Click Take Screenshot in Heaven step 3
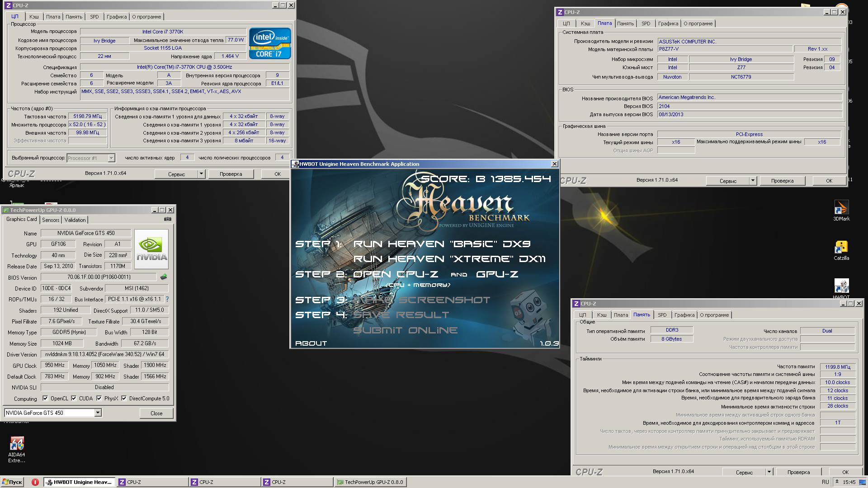This screenshot has height=488, width=868. [421, 300]
